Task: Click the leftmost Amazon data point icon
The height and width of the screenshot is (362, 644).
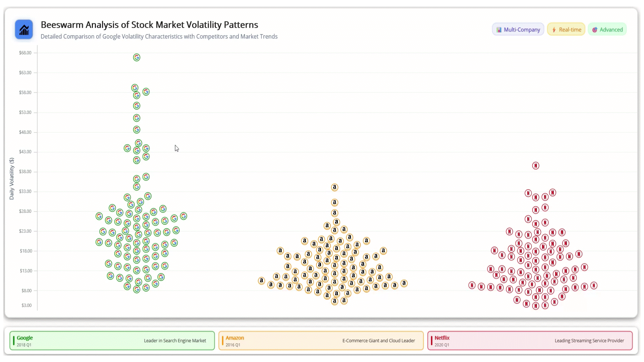Action: 262,281
